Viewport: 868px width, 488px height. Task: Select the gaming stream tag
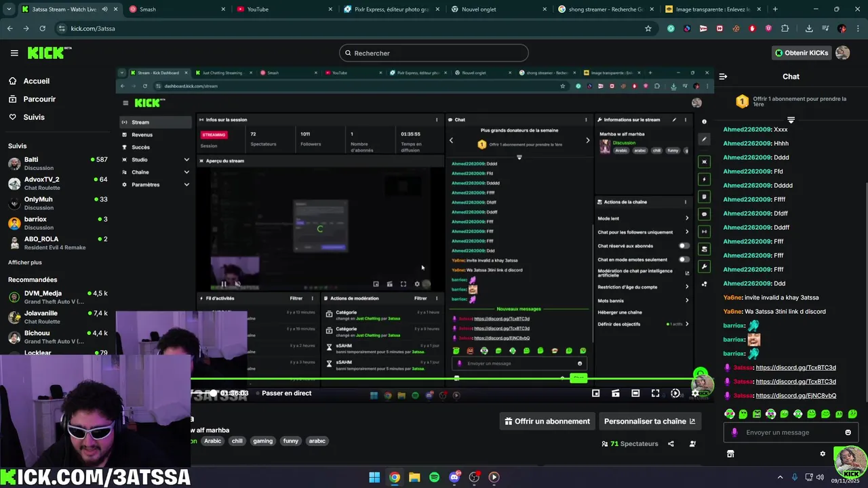[x=262, y=441]
